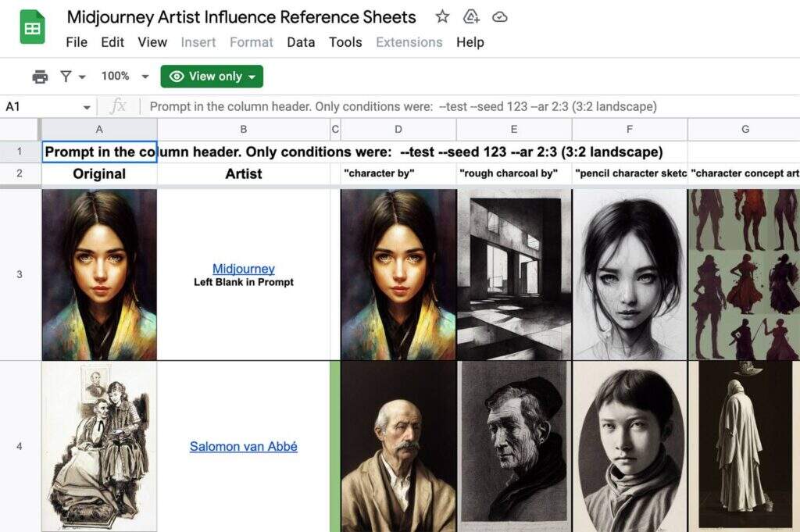
Task: Select column D header
Action: pos(398,129)
